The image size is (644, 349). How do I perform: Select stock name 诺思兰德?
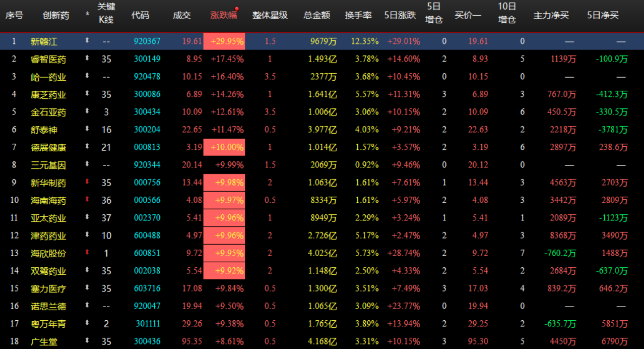48,306
